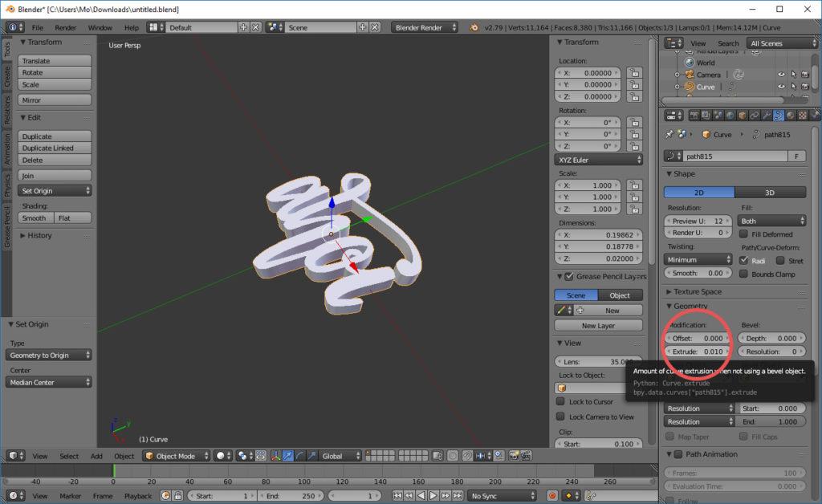The image size is (822, 504).
Task: Enable the Path Animation checkbox
Action: pyautogui.click(x=678, y=453)
